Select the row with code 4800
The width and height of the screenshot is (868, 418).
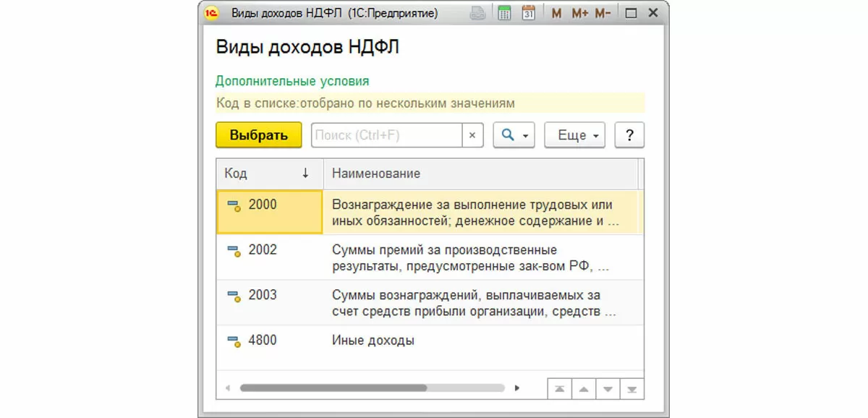coord(430,348)
